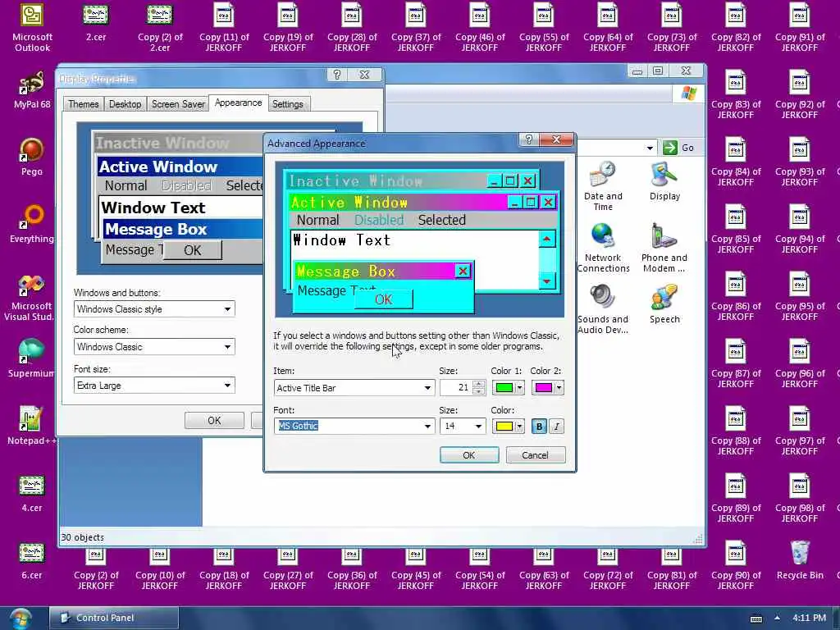
Task: Open Microsoft Outlook desktop icon
Action: [x=32, y=27]
